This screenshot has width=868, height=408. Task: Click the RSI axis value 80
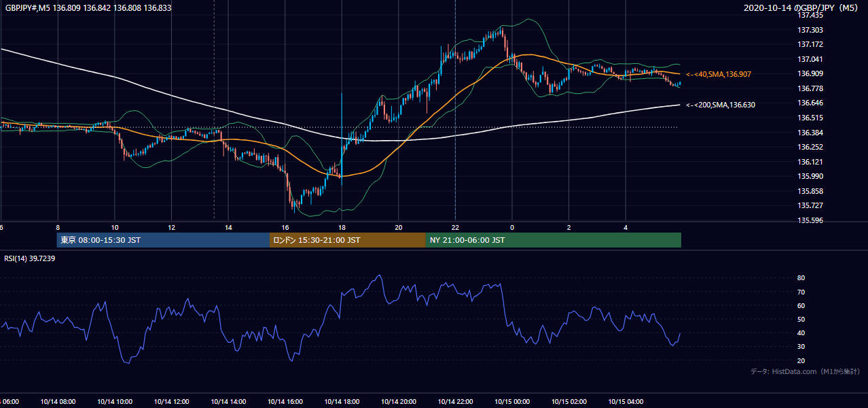point(801,278)
